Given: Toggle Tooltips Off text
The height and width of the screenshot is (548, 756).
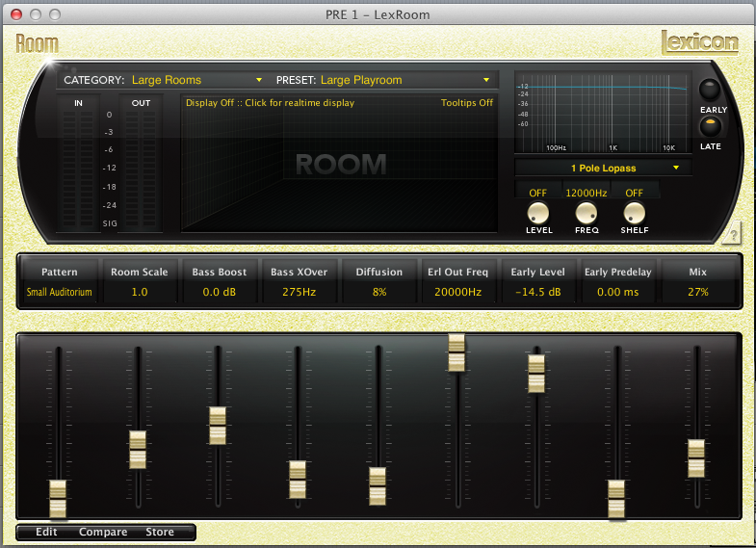Looking at the screenshot, I should coord(467,103).
